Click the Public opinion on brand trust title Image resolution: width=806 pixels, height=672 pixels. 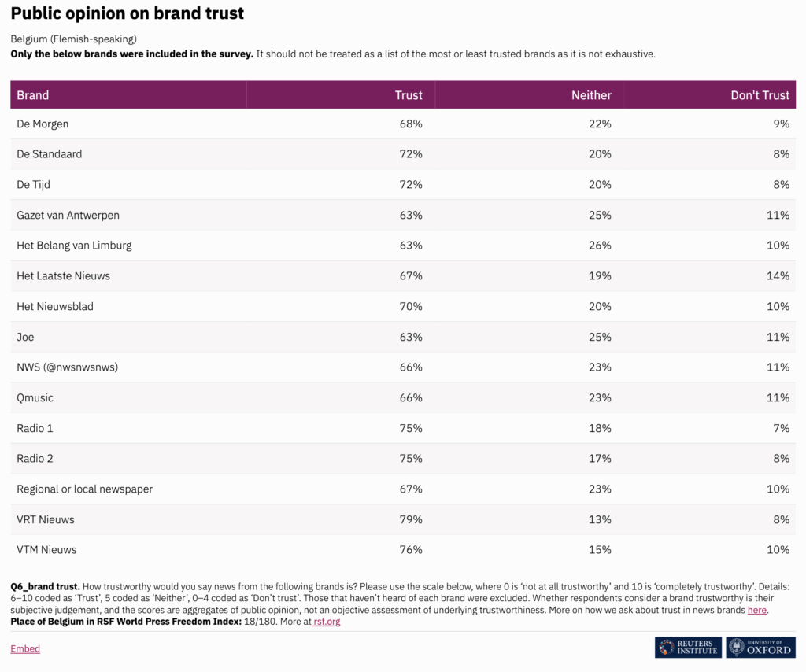[128, 13]
